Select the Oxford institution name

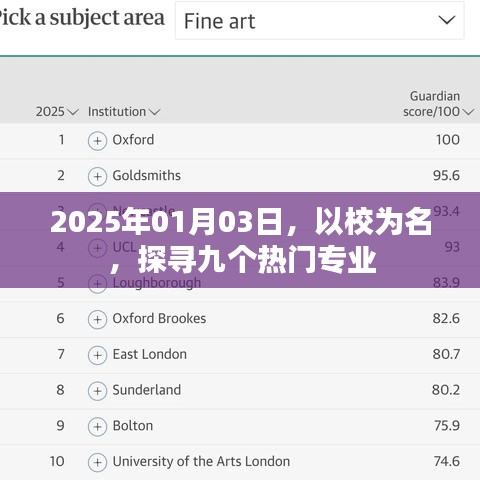[133, 140]
